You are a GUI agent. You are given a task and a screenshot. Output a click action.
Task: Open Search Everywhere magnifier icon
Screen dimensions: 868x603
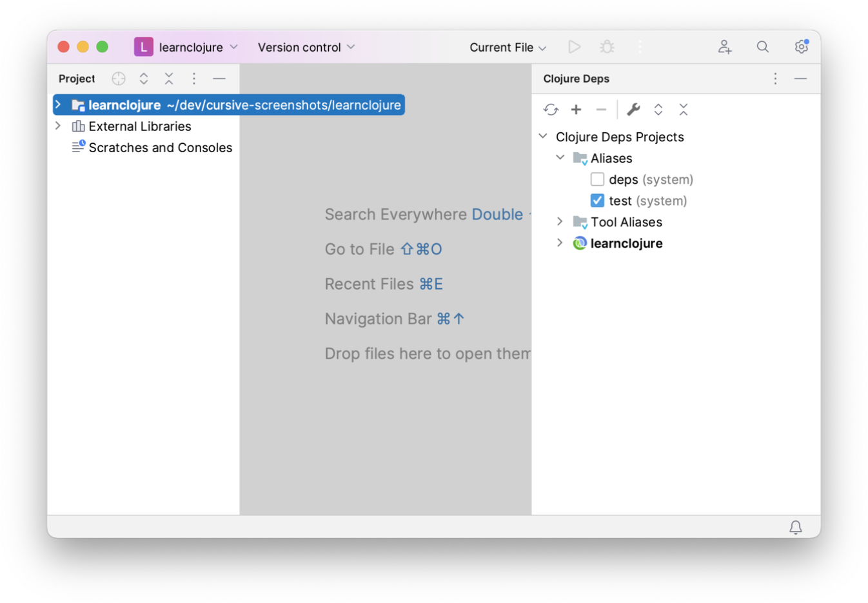click(x=763, y=47)
